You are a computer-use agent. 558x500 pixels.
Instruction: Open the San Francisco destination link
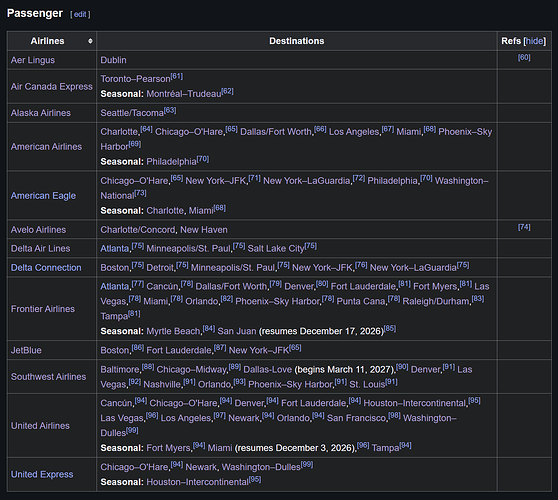[x=357, y=418]
